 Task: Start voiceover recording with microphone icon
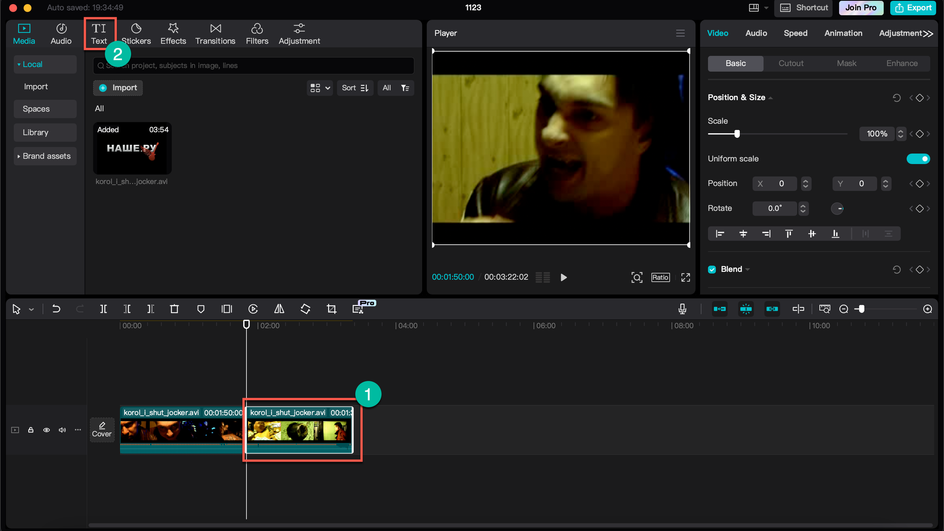pyautogui.click(x=682, y=309)
